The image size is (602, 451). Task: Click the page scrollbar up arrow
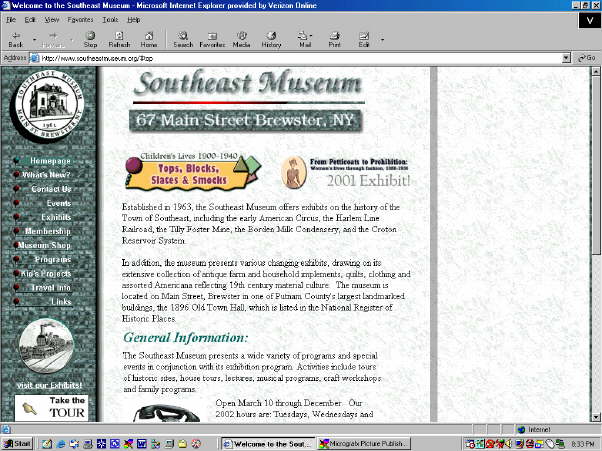(x=595, y=71)
